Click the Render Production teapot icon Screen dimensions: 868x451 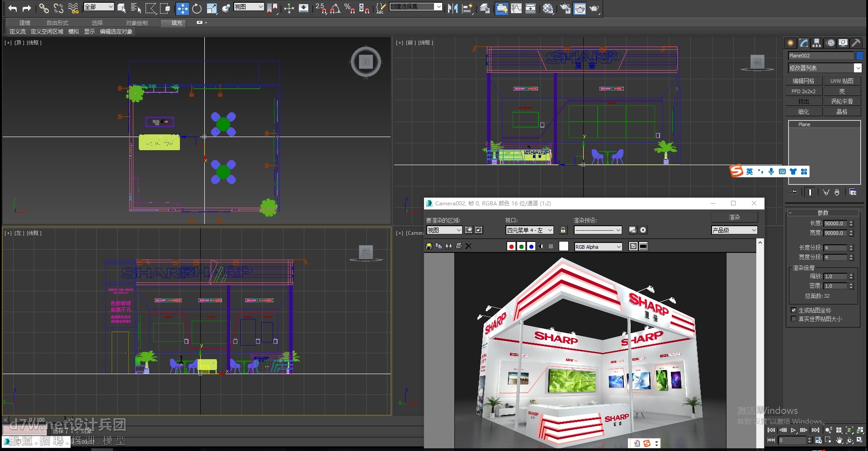(594, 8)
